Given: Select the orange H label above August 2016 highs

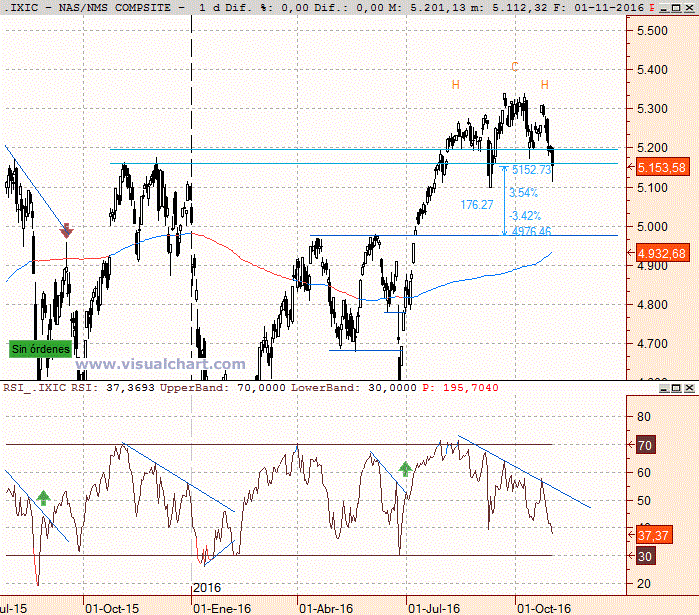Looking at the screenshot, I should [456, 85].
